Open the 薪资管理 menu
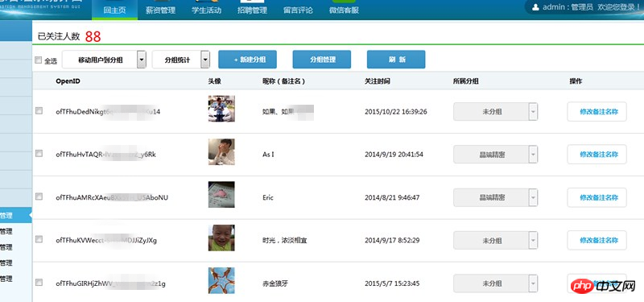 [x=160, y=10]
